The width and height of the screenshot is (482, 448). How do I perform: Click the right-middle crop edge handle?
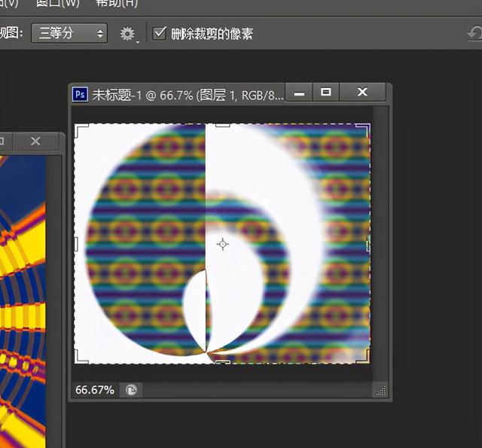tap(368, 244)
